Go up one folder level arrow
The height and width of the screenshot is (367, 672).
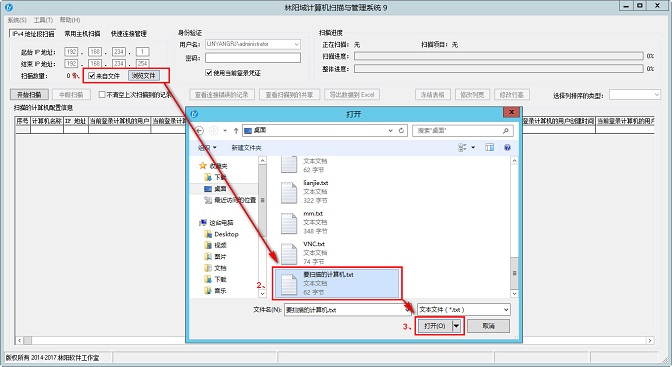[236, 130]
